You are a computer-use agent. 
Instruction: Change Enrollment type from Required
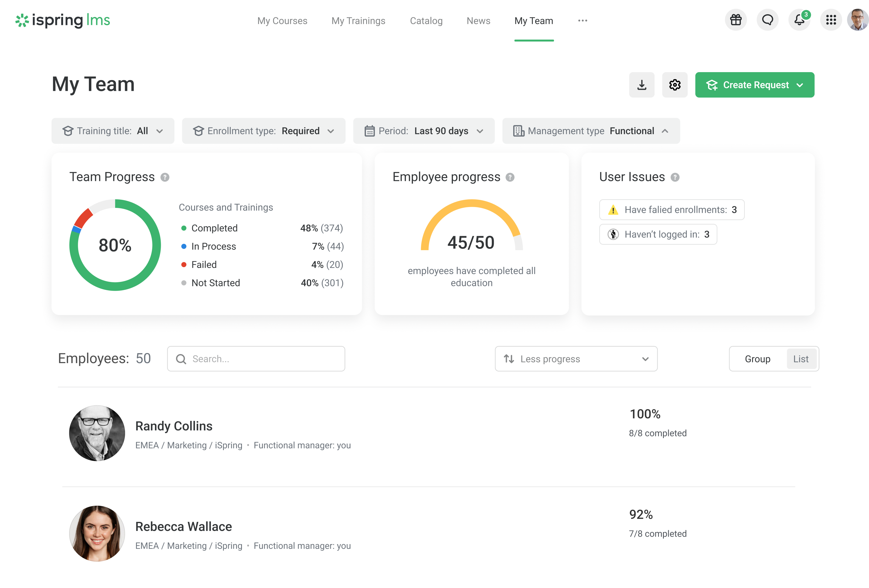coord(264,131)
